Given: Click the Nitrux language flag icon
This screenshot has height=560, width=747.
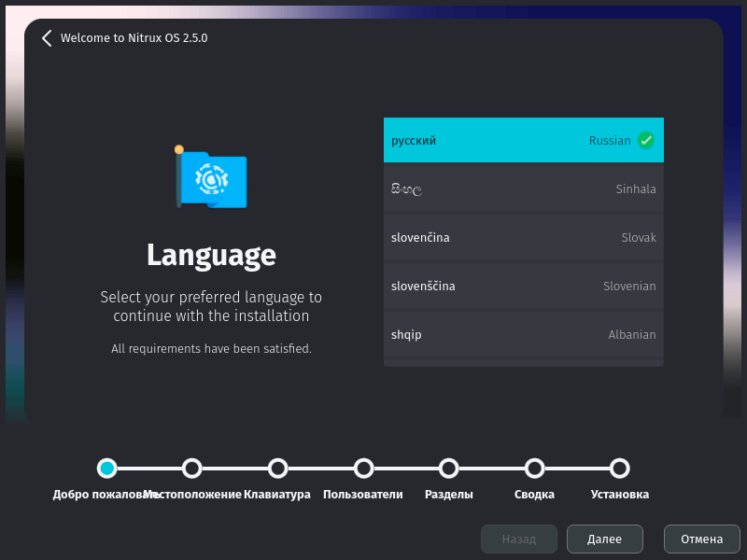Looking at the screenshot, I should (211, 177).
